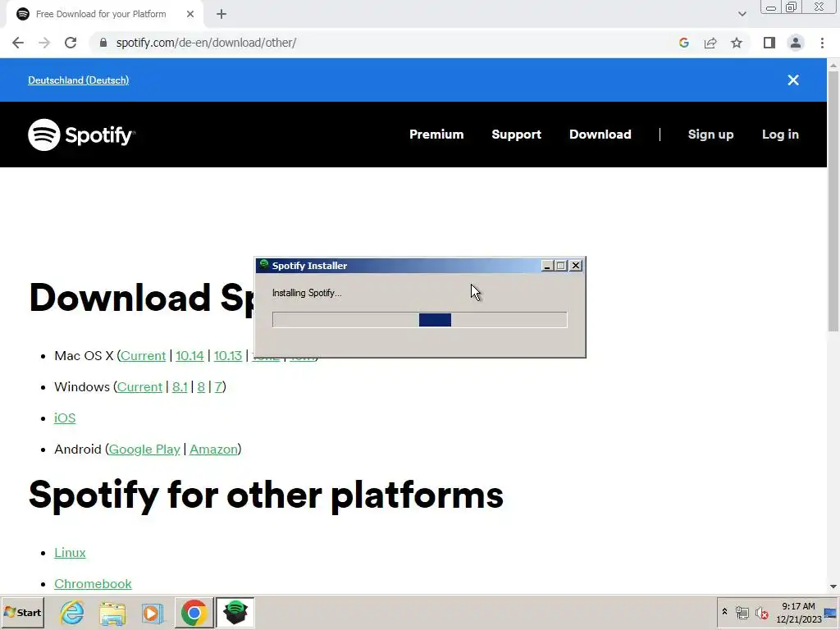Screen dimensions: 840x630
Task: Click the scrollbar down arrow
Action: pos(833,587)
